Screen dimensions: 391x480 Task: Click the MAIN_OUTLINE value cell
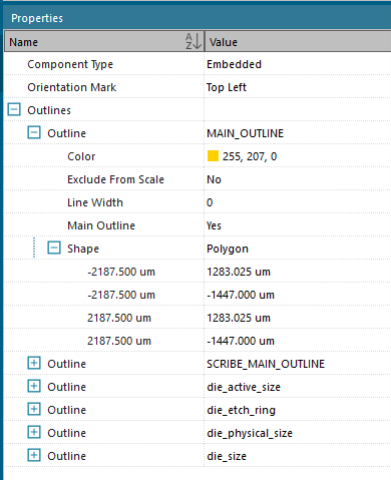point(245,133)
